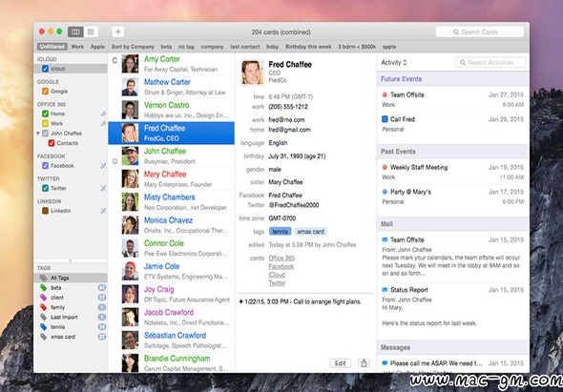Image resolution: width=563 pixels, height=392 pixels.
Task: Open the Office 365 card link
Action: [281, 258]
